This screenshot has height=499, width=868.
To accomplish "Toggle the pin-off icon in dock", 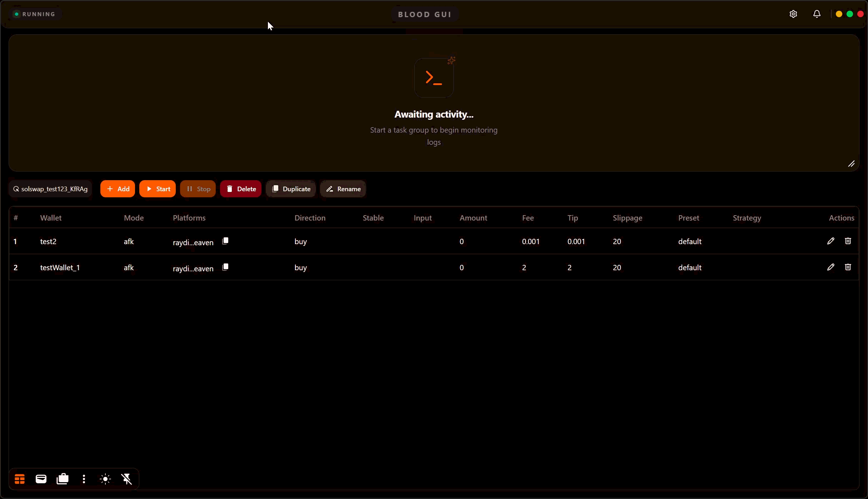I will (x=127, y=479).
